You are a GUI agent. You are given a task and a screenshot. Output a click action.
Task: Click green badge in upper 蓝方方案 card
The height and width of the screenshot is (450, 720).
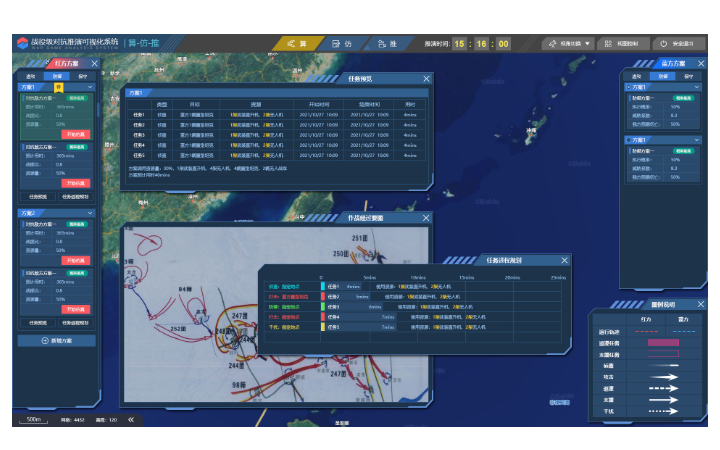point(684,98)
